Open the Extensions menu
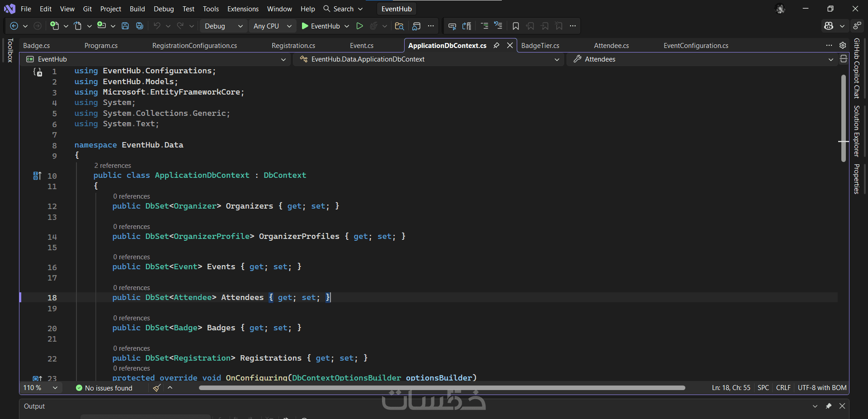Screen dimensions: 868x419 pyautogui.click(x=243, y=9)
